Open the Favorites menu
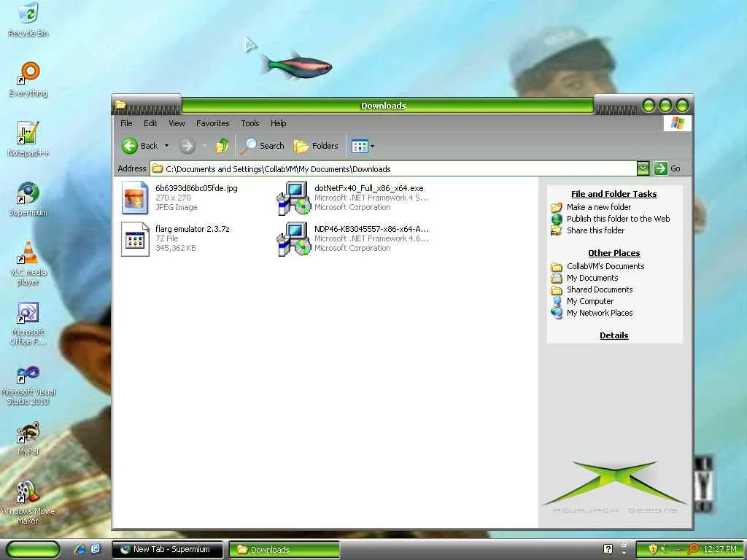Image resolution: width=747 pixels, height=560 pixels. (x=212, y=123)
